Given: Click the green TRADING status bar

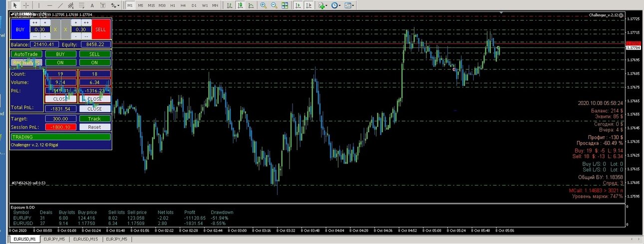Looking at the screenshot, I should tap(60, 136).
